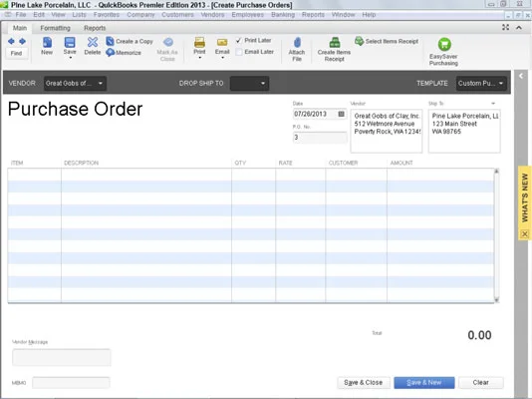The height and width of the screenshot is (399, 532).
Task: Click the Memo input field
Action: coord(71,382)
